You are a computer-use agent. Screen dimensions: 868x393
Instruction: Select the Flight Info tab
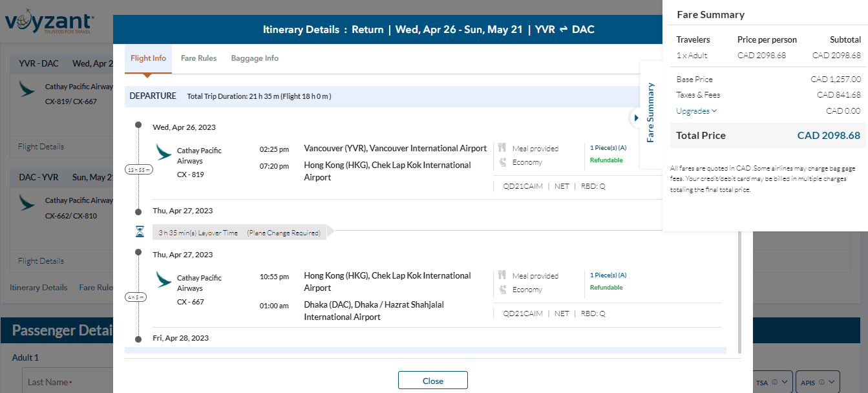pos(148,58)
